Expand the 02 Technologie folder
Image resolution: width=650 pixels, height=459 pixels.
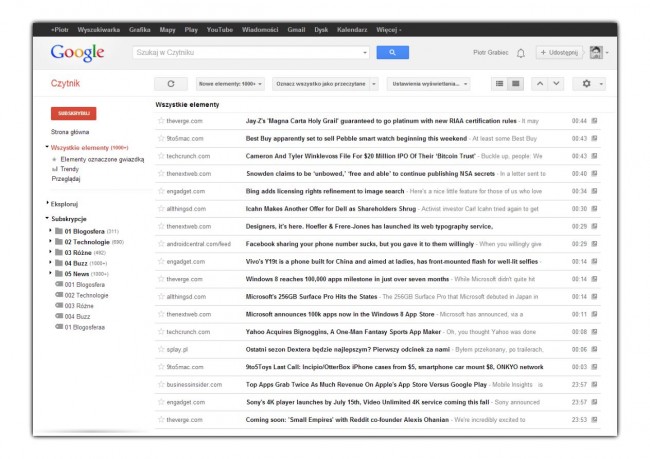(x=51, y=241)
